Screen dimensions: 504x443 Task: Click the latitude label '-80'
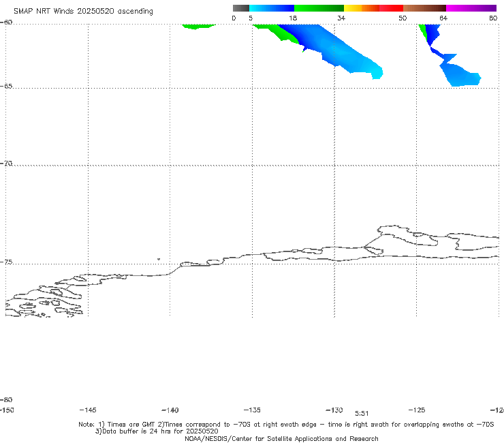(x=6, y=399)
